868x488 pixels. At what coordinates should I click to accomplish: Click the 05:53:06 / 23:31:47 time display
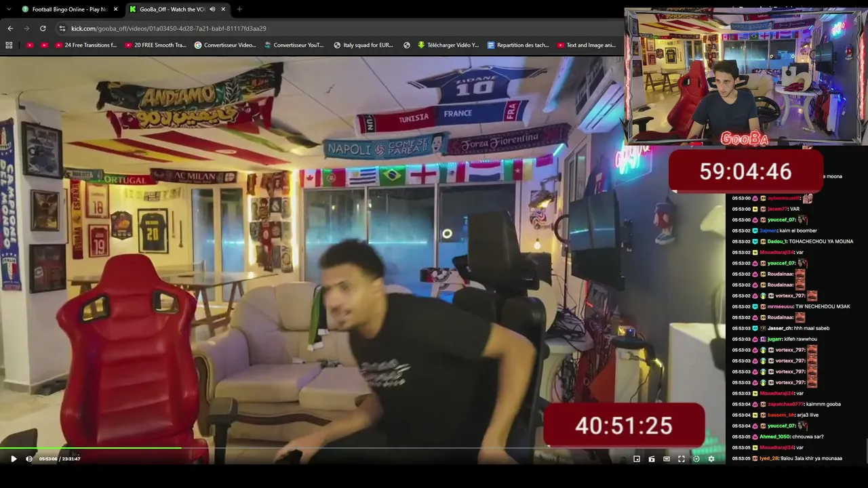[60, 459]
